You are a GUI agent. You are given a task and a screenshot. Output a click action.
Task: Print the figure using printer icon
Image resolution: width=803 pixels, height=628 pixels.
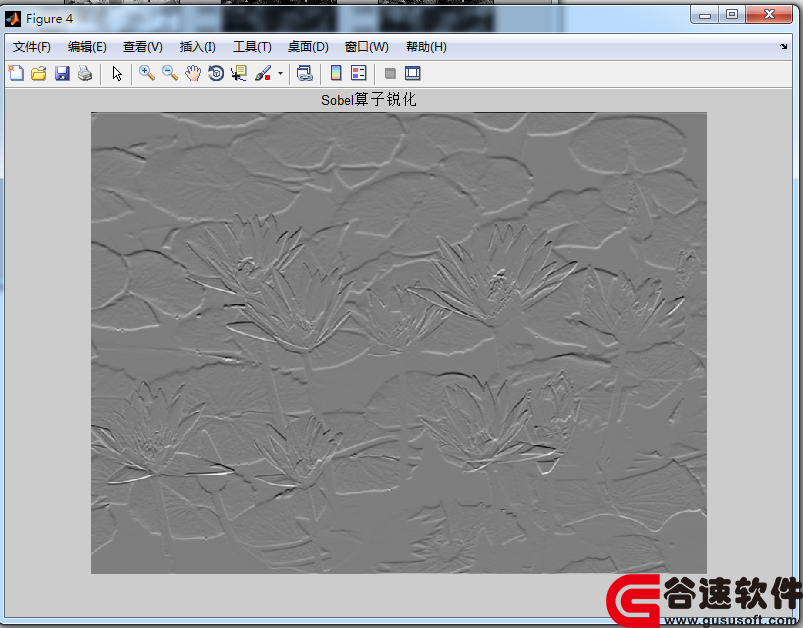point(85,73)
